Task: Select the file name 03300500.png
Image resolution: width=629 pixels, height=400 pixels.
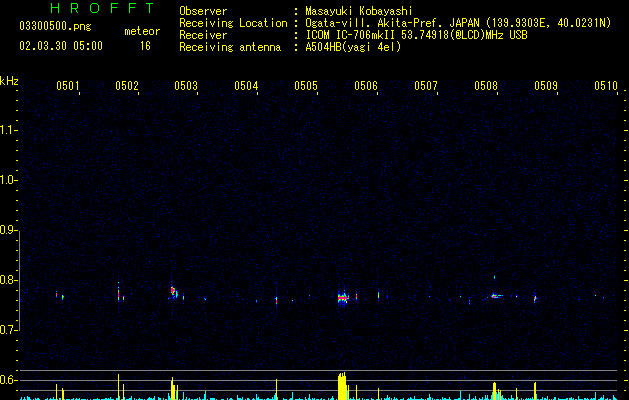Action: [x=55, y=27]
